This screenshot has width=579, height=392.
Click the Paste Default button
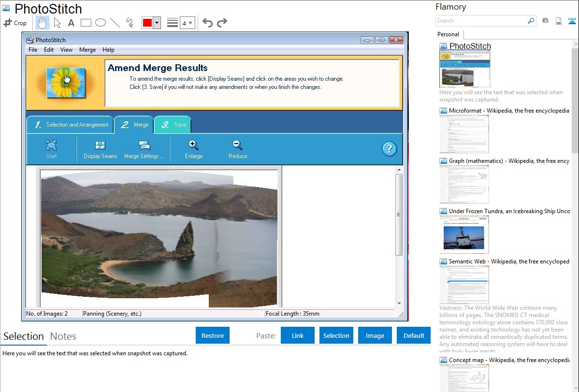(x=414, y=335)
